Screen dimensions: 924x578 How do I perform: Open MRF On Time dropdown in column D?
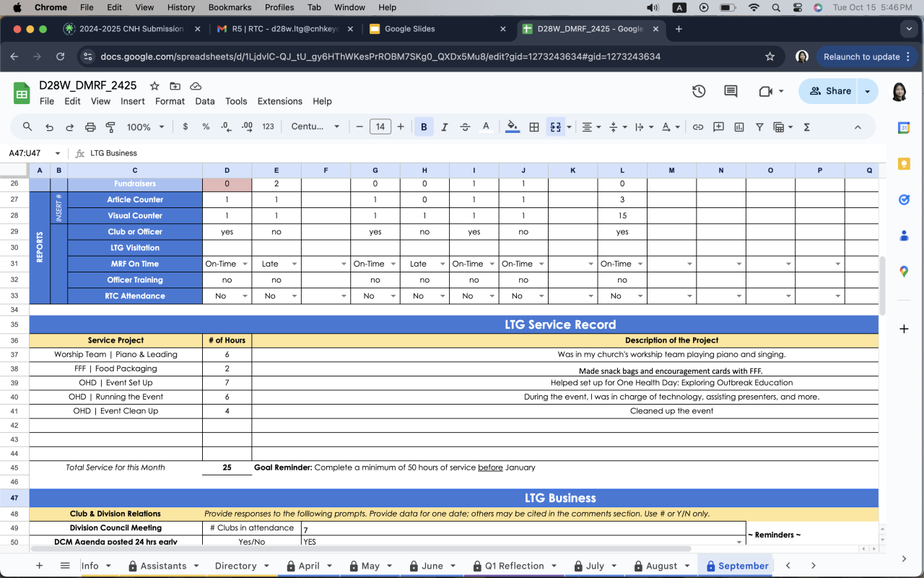[245, 264]
